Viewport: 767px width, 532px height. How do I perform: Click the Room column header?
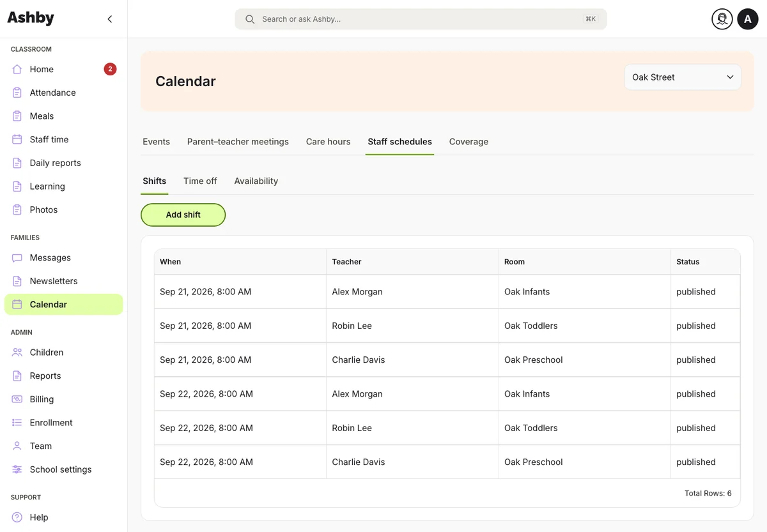click(584, 262)
